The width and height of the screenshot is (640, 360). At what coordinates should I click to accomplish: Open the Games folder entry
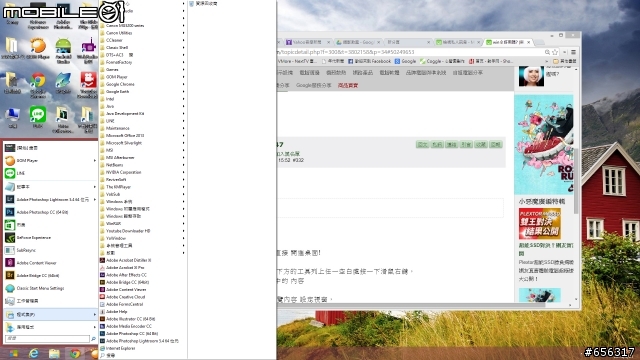pos(142,70)
